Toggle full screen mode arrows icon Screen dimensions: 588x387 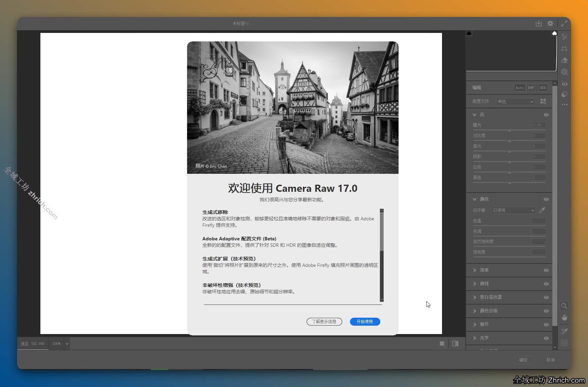pos(564,23)
